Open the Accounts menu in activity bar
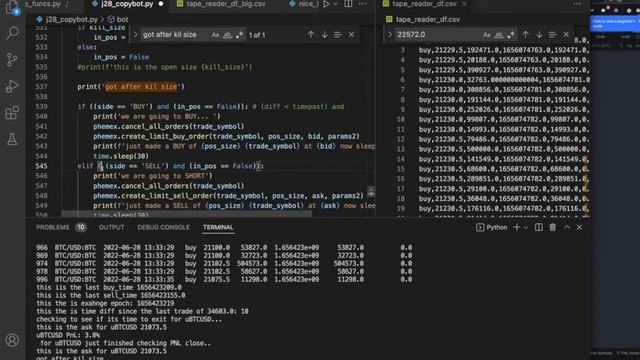The width and height of the screenshot is (640, 360). [x=12, y=340]
